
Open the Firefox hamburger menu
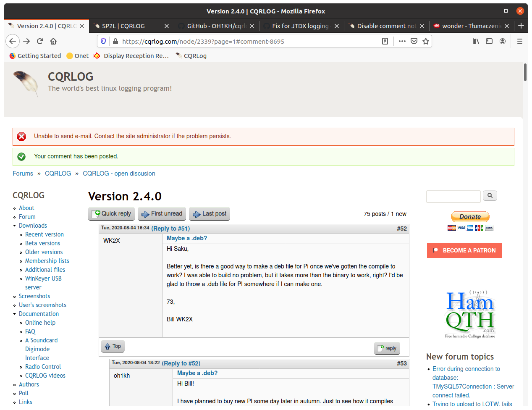519,41
